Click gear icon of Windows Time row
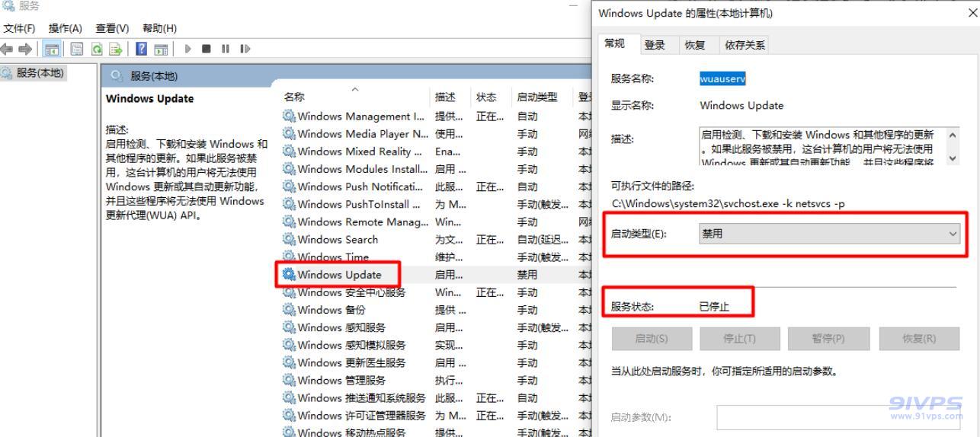The height and width of the screenshot is (437, 980). 289,257
